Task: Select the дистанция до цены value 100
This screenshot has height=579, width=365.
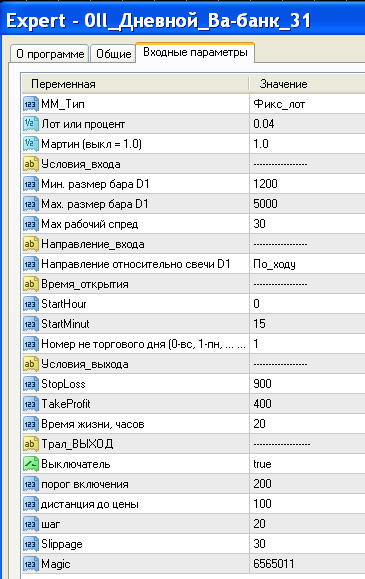Action: [x=262, y=504]
